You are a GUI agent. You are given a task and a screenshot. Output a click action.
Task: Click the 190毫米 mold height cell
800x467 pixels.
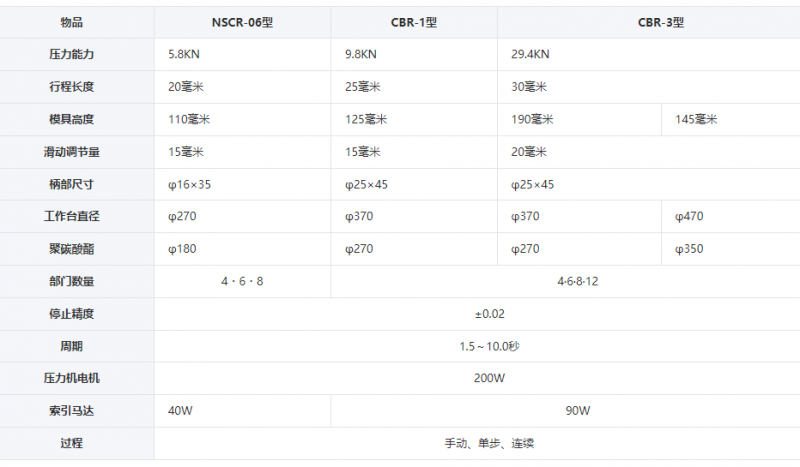[x=579, y=119]
